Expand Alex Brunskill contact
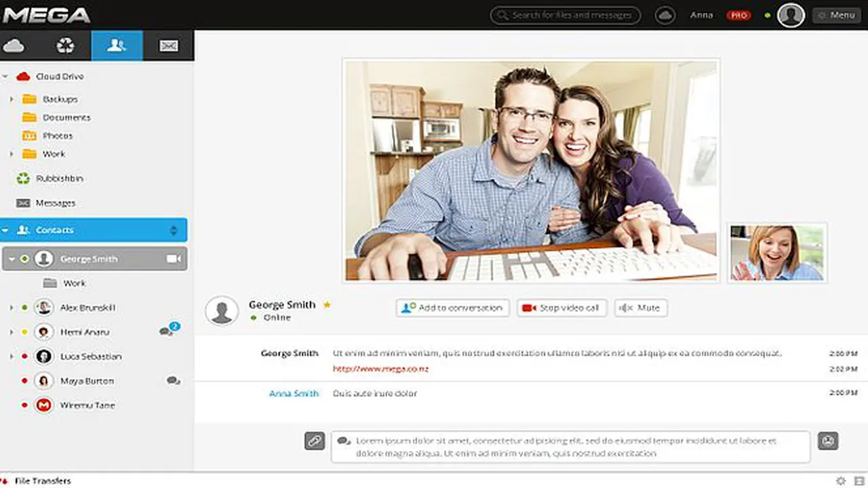 (12, 308)
